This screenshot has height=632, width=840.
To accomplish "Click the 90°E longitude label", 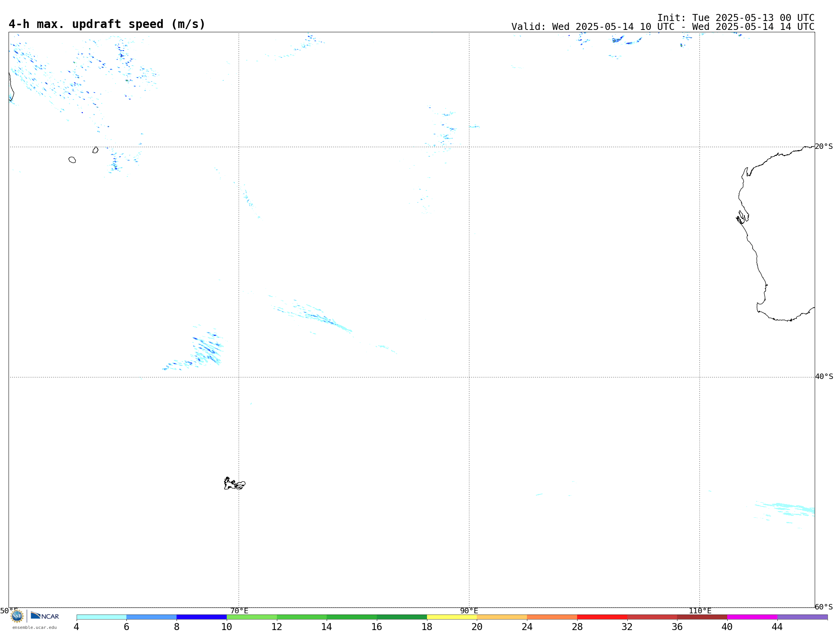I will (469, 611).
